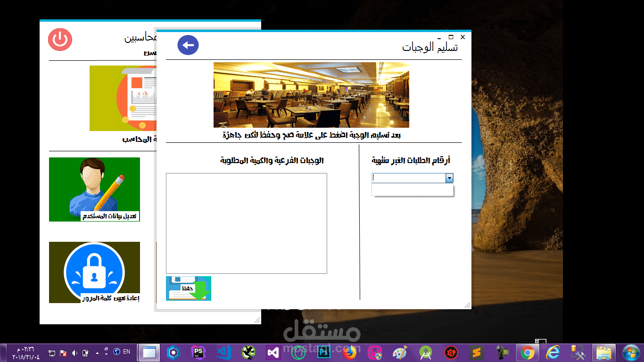
Task: Click the Windows Start orb
Action: click(x=630, y=352)
